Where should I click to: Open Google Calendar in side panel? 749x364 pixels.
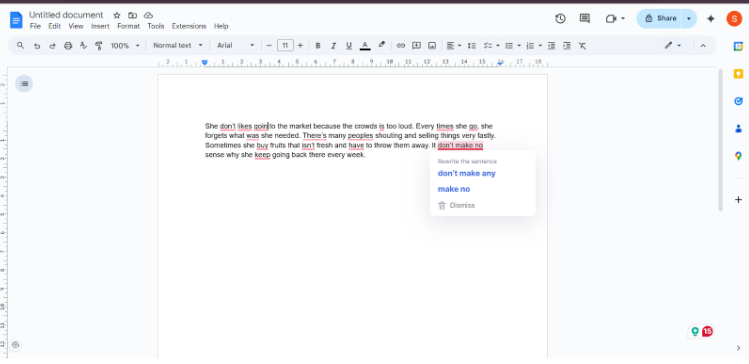[738, 46]
